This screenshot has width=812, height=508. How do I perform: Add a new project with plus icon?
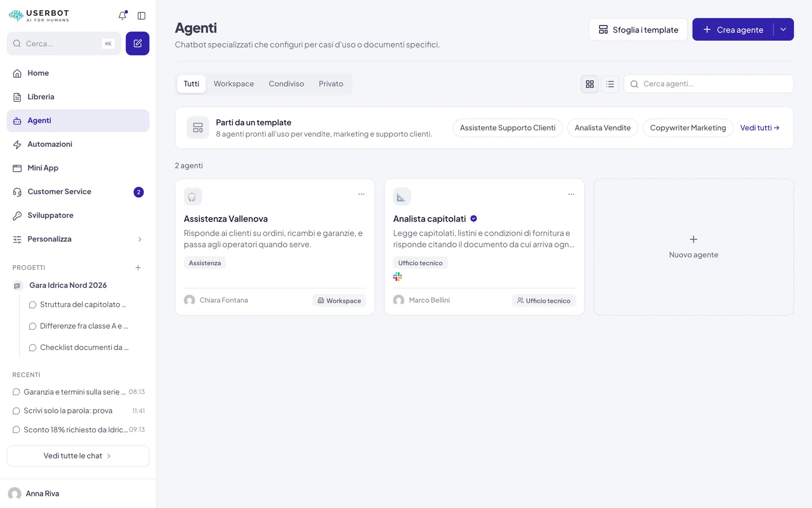pyautogui.click(x=138, y=268)
